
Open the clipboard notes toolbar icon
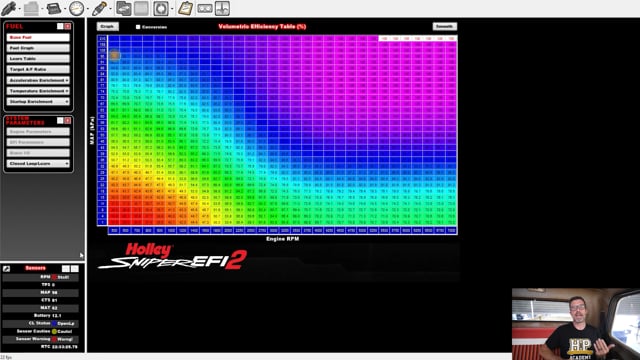point(185,8)
